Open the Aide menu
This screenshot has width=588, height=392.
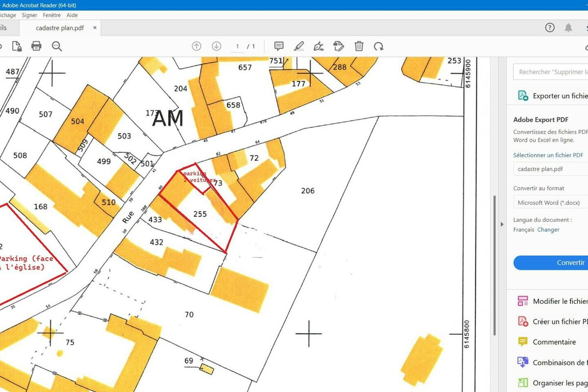tap(72, 15)
